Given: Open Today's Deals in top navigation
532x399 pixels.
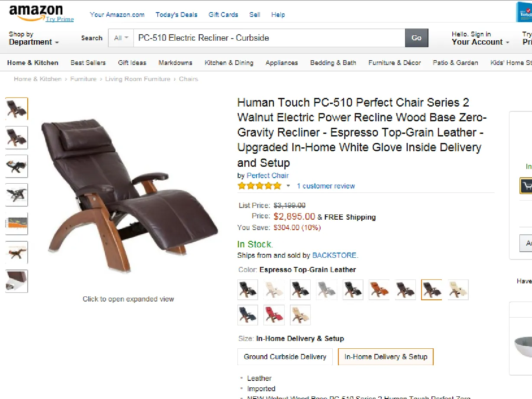Looking at the screenshot, I should [176, 14].
